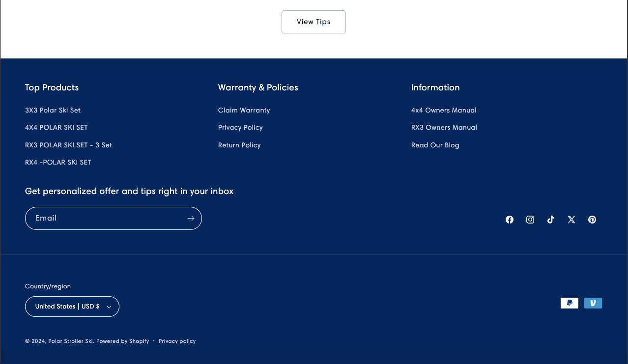Open the 4X4 POLAR SKI SET link
The height and width of the screenshot is (364, 628).
click(57, 128)
